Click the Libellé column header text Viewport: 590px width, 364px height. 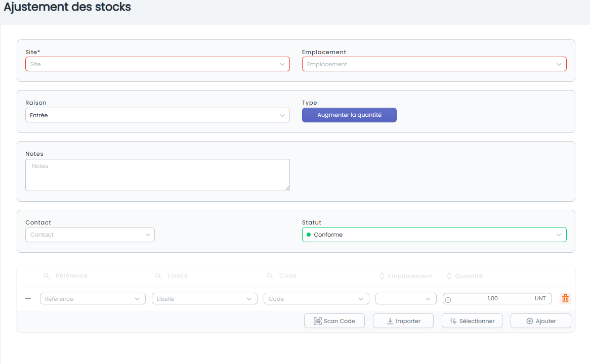point(177,276)
